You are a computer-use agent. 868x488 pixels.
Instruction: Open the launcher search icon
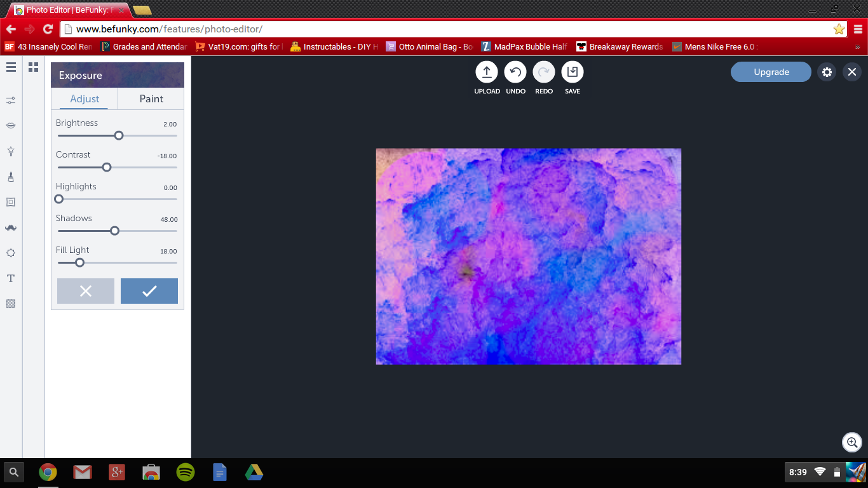[x=14, y=472]
